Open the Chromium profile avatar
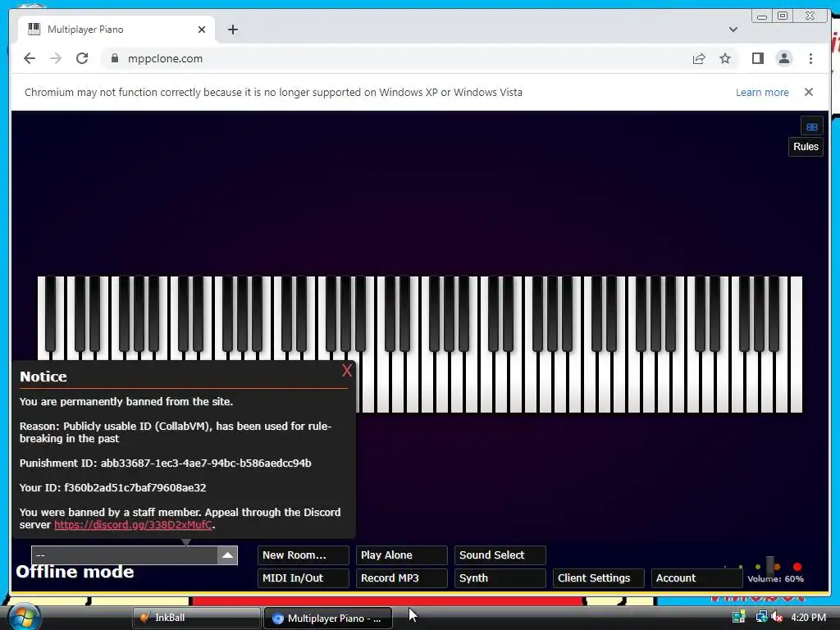This screenshot has width=840, height=630. [783, 58]
